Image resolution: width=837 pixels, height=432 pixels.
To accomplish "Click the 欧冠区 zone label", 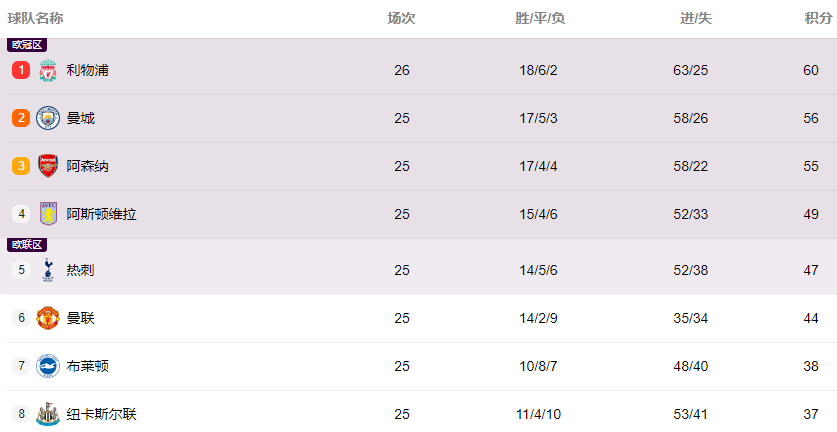I will pyautogui.click(x=27, y=45).
